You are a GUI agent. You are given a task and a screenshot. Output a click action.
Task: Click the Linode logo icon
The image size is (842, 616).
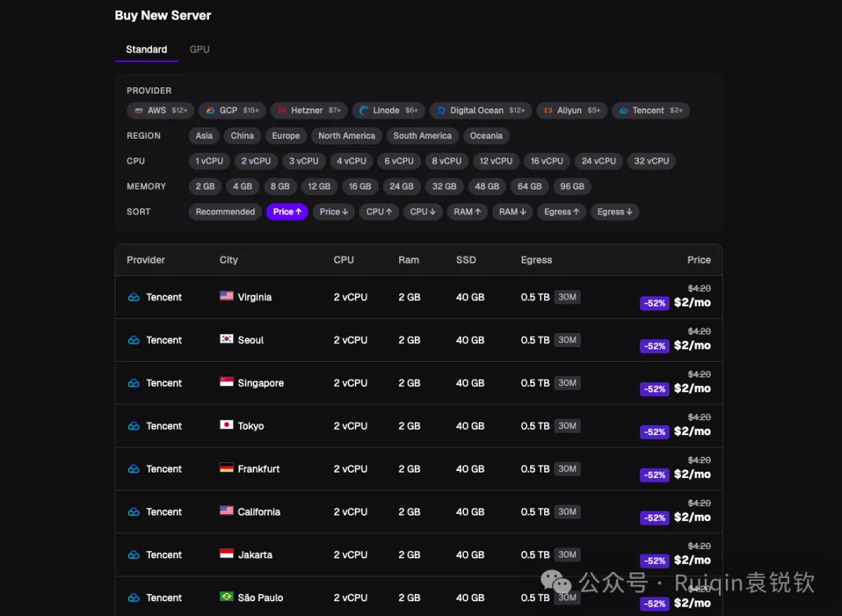click(363, 111)
